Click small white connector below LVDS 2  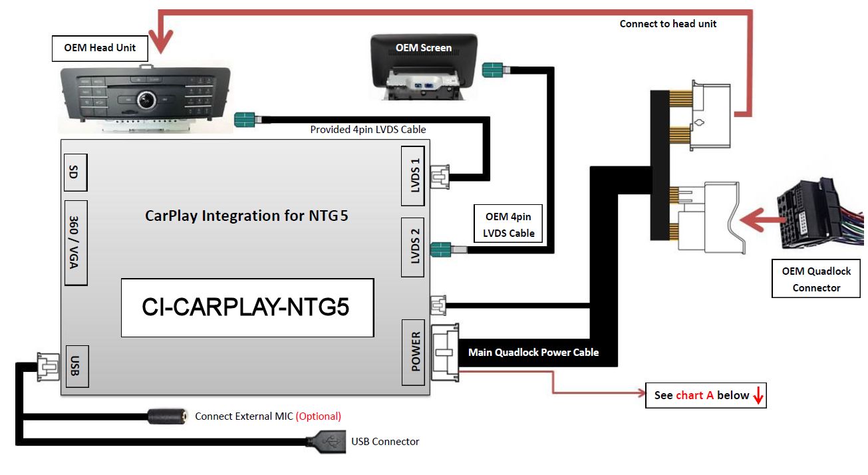click(x=439, y=305)
